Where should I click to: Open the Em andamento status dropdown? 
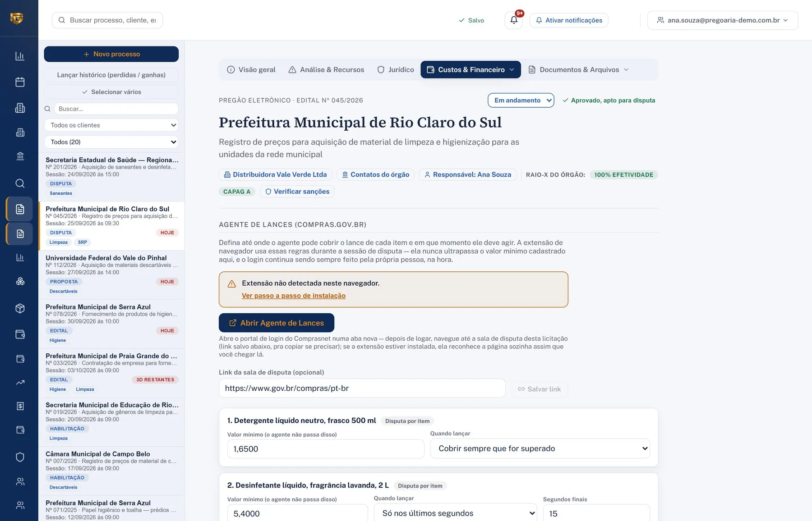click(x=521, y=100)
